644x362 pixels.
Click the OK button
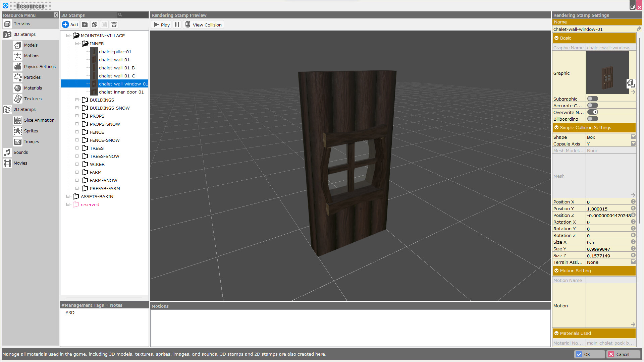click(589, 354)
